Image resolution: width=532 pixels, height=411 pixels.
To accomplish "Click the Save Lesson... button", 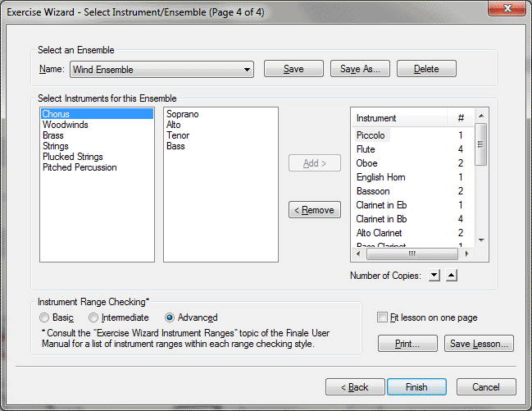I will (479, 344).
